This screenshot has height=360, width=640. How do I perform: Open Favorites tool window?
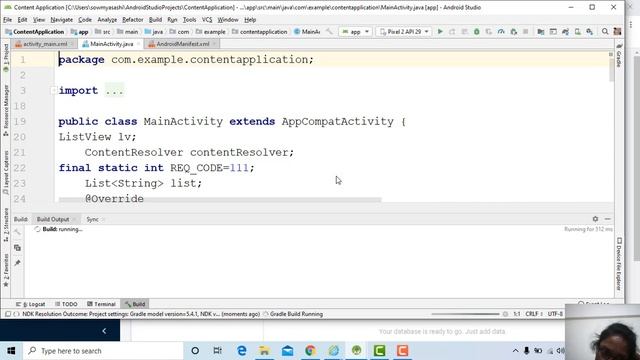coord(6,270)
